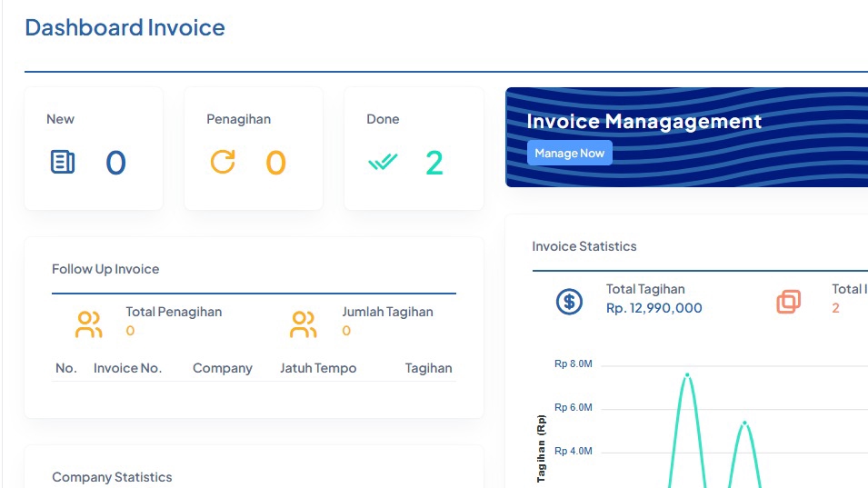This screenshot has width=868, height=488.
Task: Click the document icon in New card
Action: (63, 163)
